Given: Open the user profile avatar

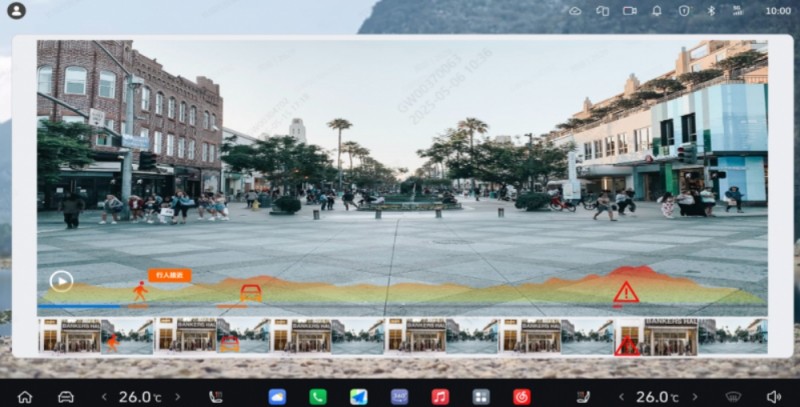Looking at the screenshot, I should click(16, 10).
